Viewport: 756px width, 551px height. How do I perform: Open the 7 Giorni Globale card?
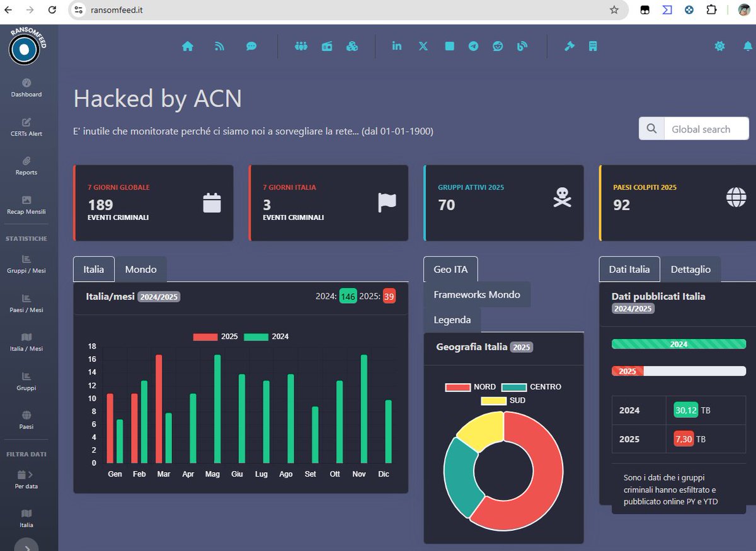[153, 203]
